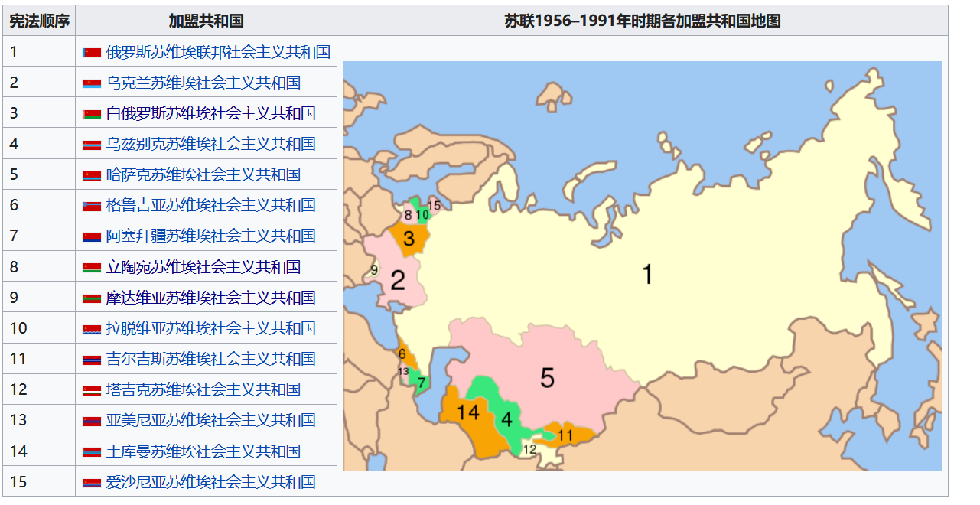Click the 宪法顺序 column header

coord(39,21)
